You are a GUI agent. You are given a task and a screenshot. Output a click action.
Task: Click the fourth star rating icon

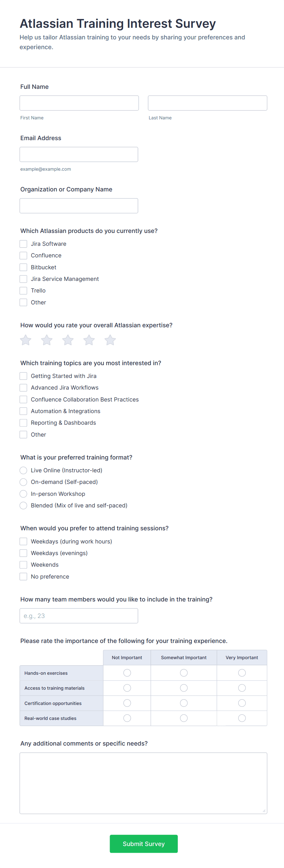(89, 340)
